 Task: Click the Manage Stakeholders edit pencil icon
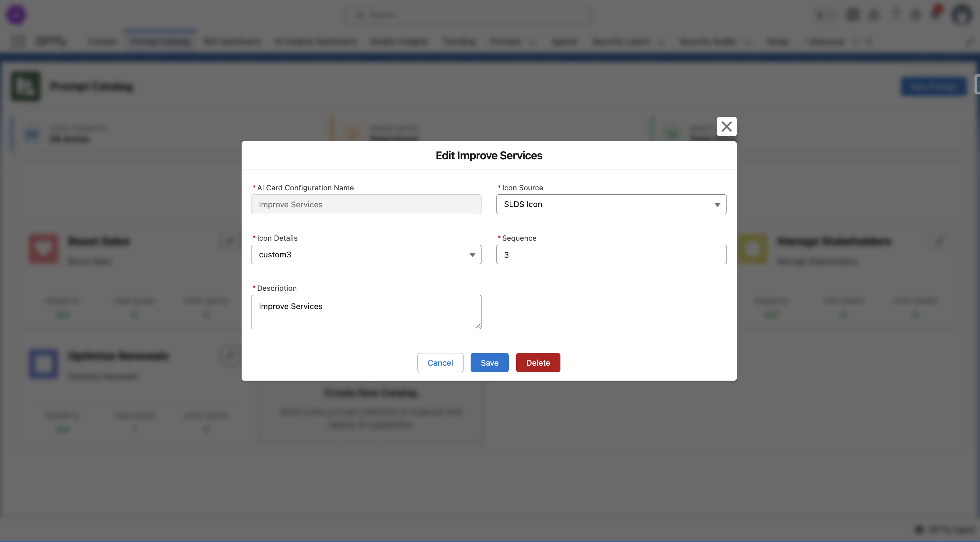939,241
